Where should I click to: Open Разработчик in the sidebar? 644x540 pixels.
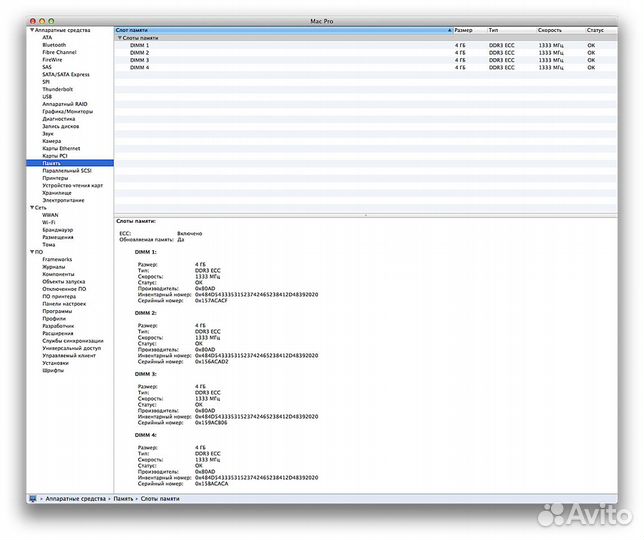click(x=58, y=326)
